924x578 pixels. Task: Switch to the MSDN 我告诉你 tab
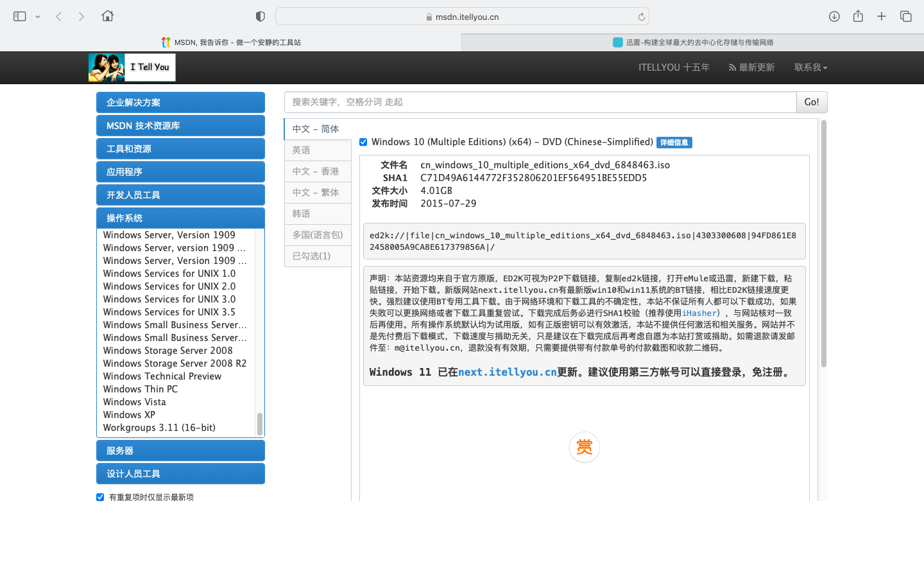coord(231,42)
